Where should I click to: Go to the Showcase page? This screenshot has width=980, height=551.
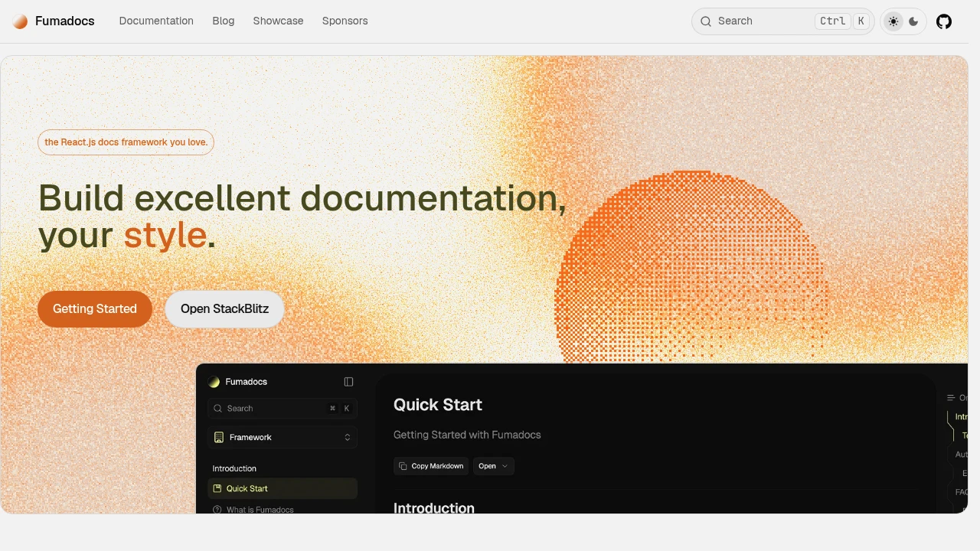point(278,21)
